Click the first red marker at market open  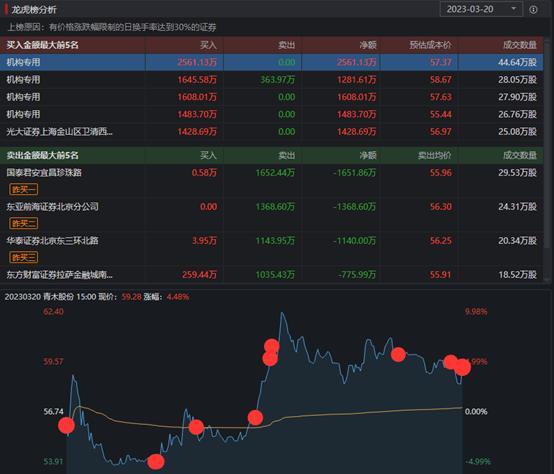(66, 425)
